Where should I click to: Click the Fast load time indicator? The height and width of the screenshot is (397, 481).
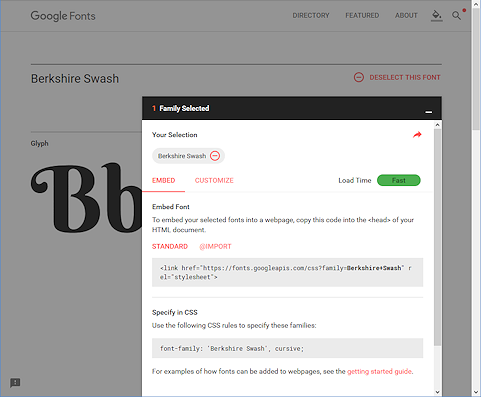click(x=399, y=180)
